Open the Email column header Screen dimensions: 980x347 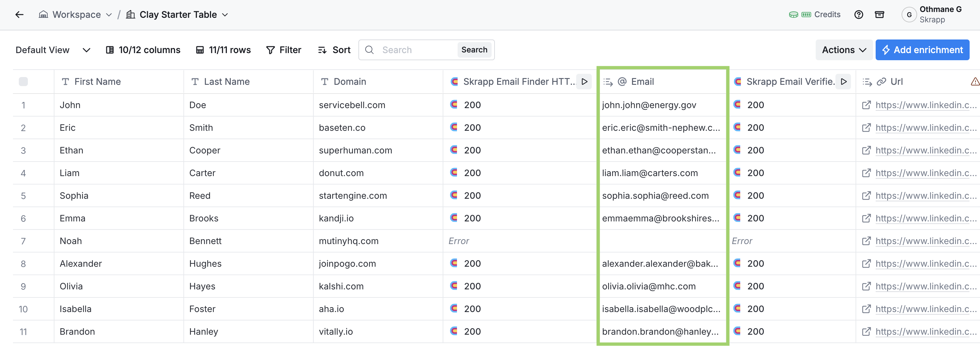[663, 82]
